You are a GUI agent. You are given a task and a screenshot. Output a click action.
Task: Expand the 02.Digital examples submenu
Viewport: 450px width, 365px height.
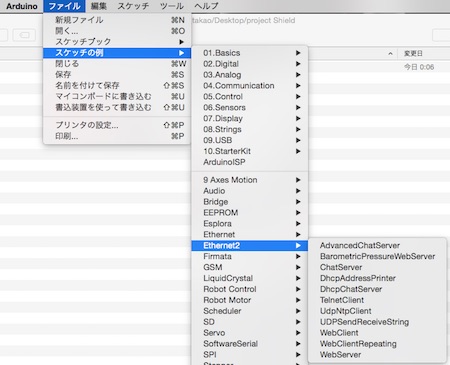(x=250, y=64)
